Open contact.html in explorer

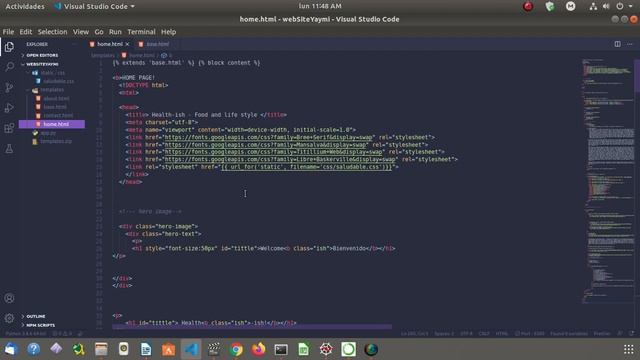click(x=58, y=116)
